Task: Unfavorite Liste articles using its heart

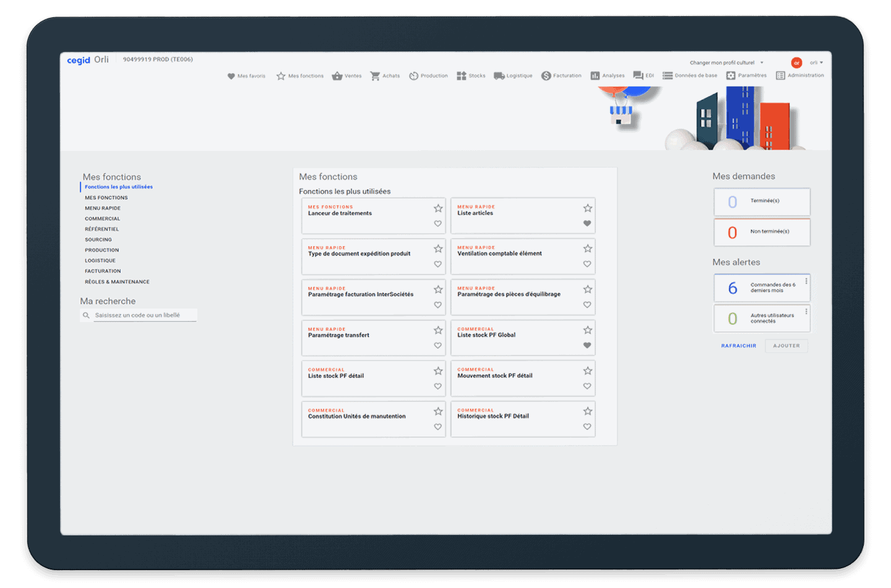Action: pos(587,224)
